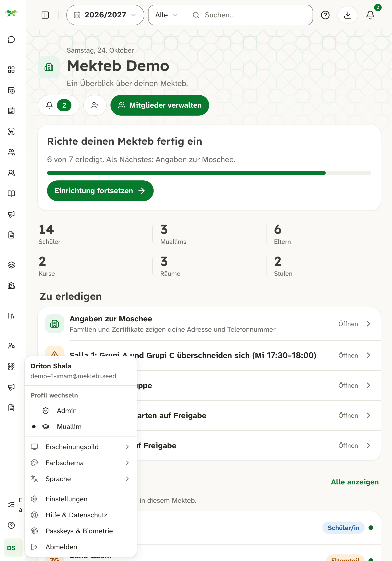
Task: Open the help circle icon in sidebar bottom
Action: (x=11, y=525)
